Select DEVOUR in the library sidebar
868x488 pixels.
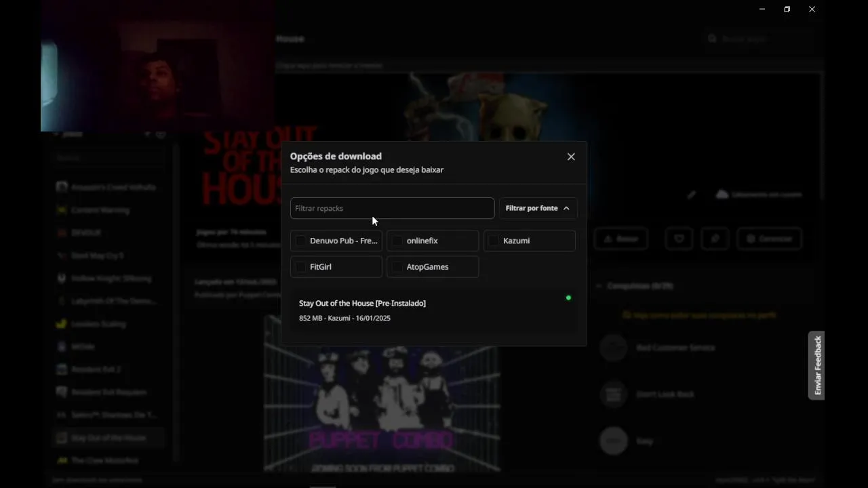108,232
